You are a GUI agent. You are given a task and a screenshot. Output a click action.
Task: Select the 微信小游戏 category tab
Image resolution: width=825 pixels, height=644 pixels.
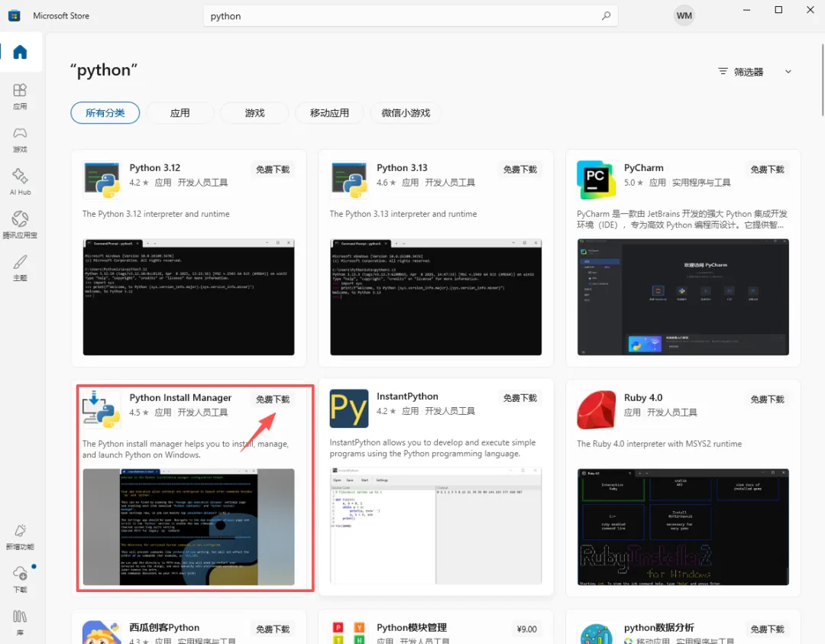pyautogui.click(x=406, y=112)
